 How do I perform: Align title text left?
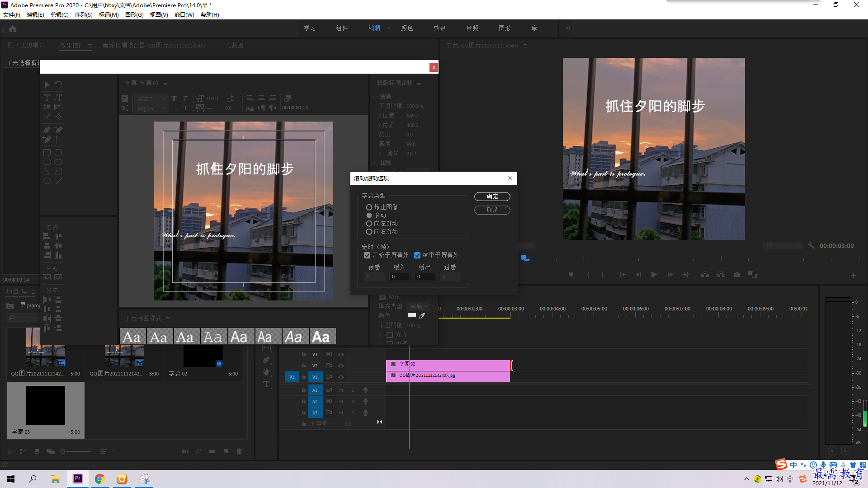pyautogui.click(x=250, y=99)
